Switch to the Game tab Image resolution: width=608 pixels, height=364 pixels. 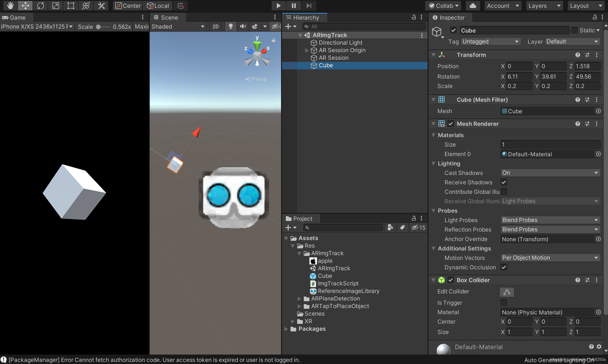(17, 17)
